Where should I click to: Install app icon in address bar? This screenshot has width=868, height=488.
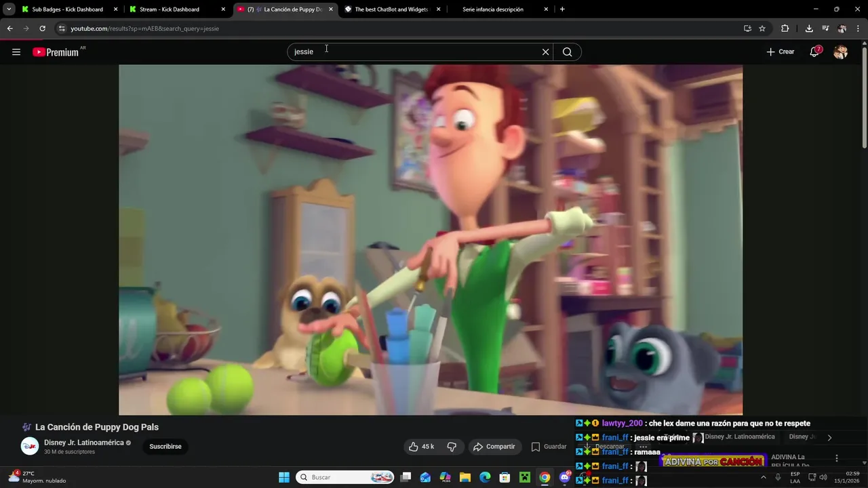747,28
